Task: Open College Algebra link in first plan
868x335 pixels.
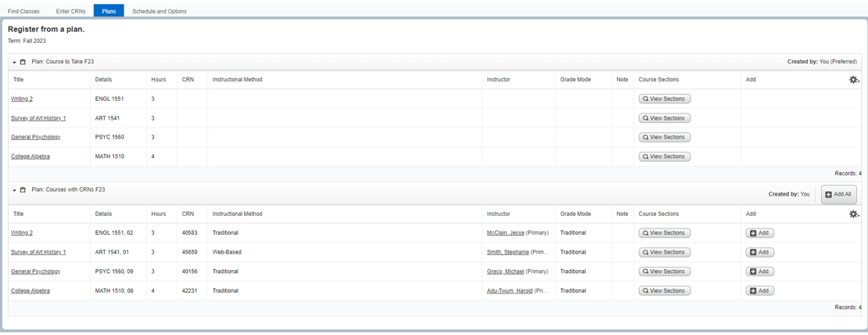Action: (30, 157)
